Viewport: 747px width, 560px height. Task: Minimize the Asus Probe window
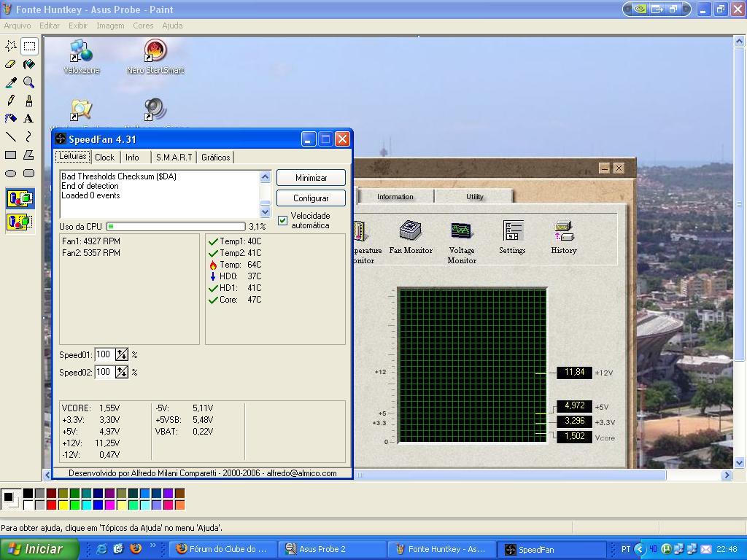tap(604, 168)
